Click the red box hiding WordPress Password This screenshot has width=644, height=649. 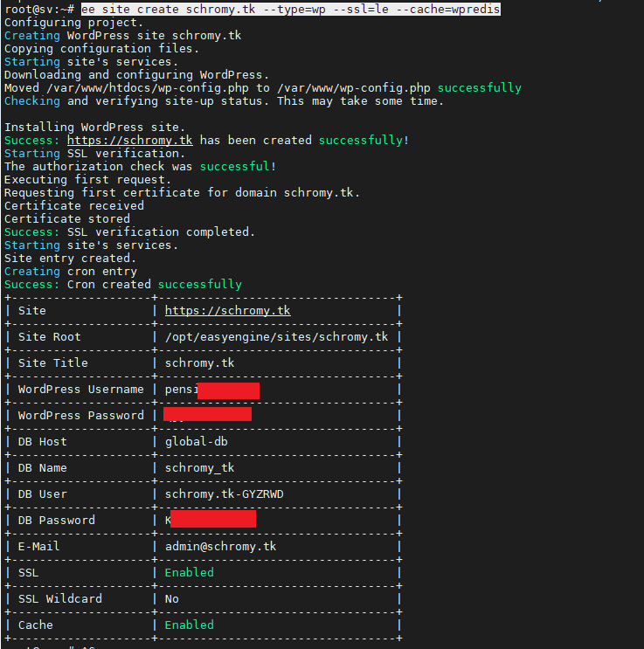pyautogui.click(x=208, y=414)
